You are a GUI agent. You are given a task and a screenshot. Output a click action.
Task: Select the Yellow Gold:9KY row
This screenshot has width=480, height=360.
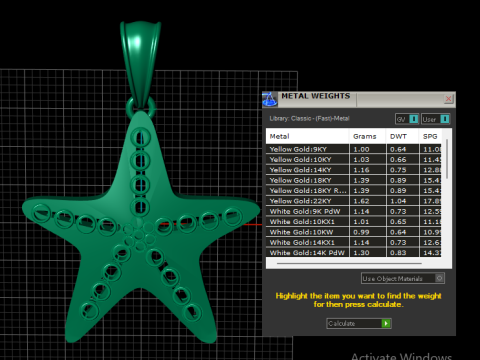(354, 149)
